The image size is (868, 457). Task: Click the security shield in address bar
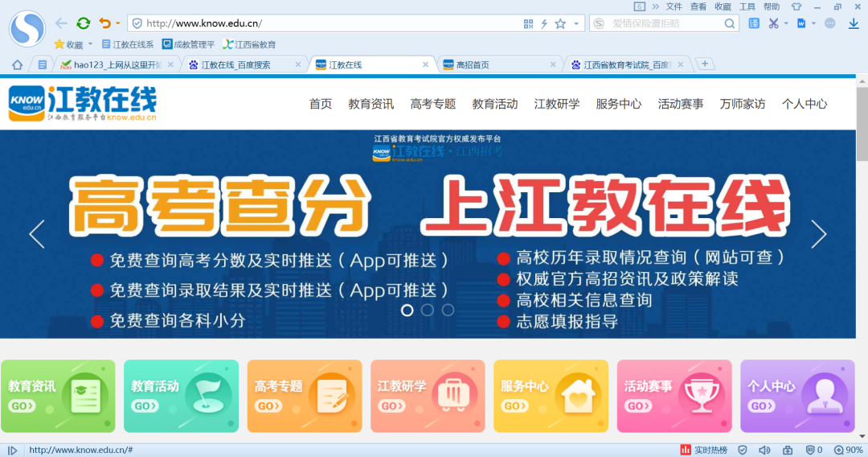coord(137,23)
